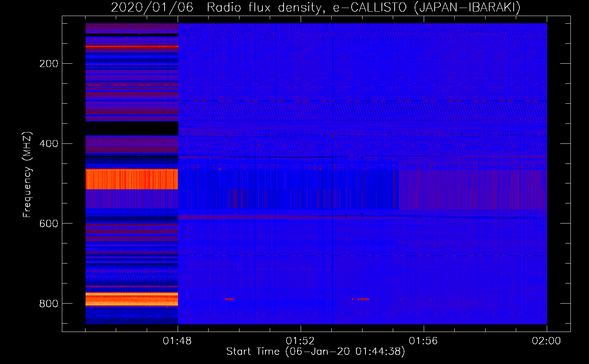
Task: Click the 800 frequency tick label
Action: coord(49,304)
